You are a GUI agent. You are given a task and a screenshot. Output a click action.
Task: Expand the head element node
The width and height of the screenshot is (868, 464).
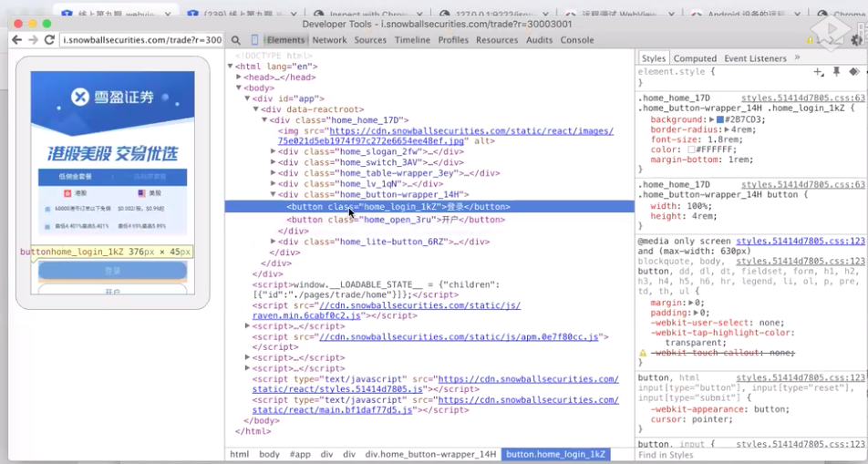point(239,77)
